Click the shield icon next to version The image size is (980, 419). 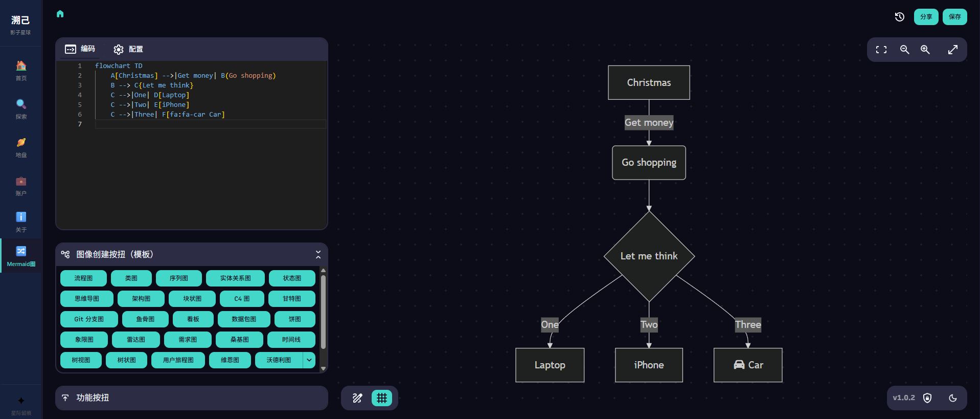click(x=927, y=398)
